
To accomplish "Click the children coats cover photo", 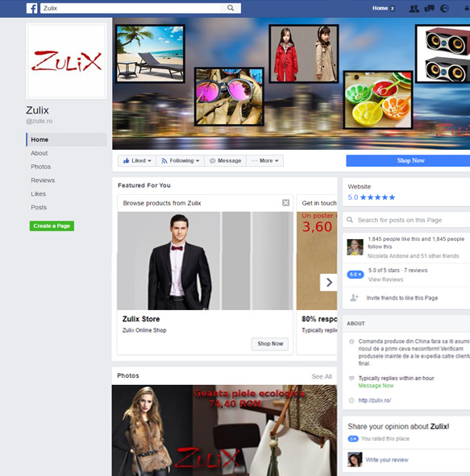I will coord(304,54).
